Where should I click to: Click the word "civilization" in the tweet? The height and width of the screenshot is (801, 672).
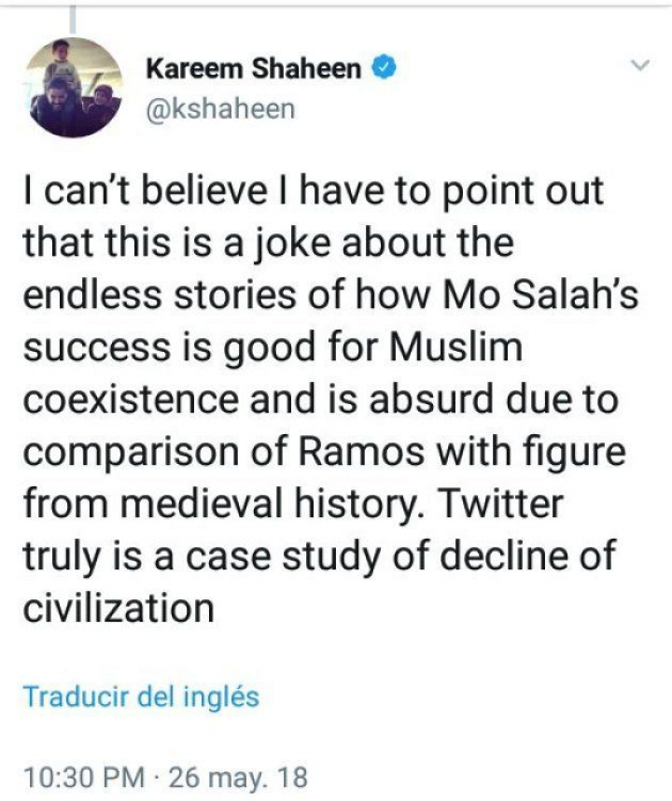[118, 609]
